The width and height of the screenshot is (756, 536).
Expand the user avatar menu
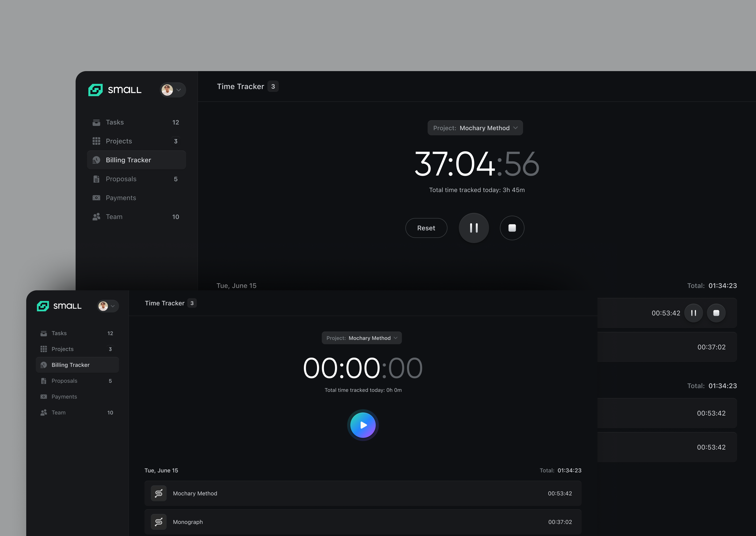point(173,90)
